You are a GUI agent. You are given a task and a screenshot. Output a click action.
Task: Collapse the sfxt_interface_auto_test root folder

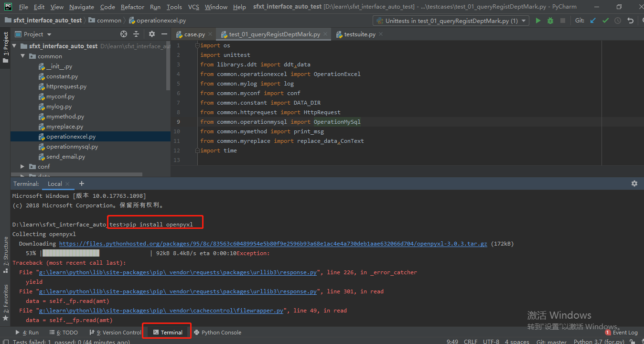[x=14, y=46]
